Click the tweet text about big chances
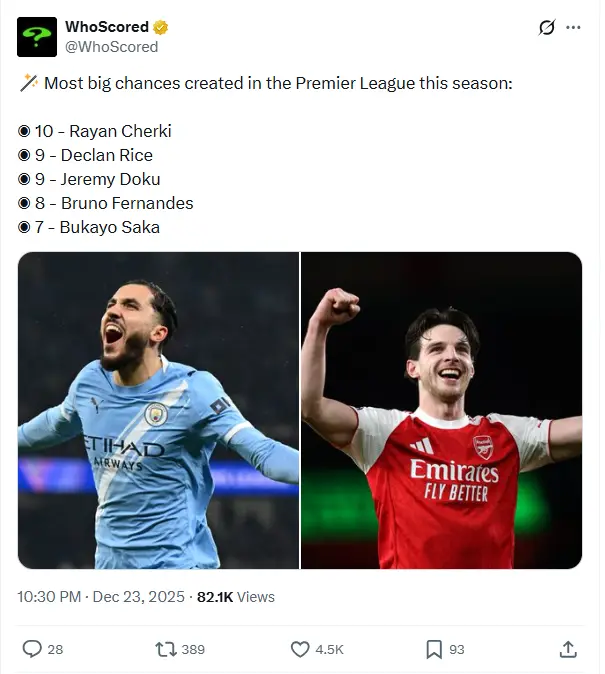This screenshot has height=674, width=605. 277,83
